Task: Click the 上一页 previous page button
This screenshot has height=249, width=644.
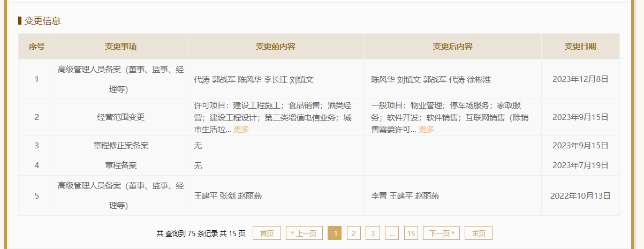Action: pos(304,233)
